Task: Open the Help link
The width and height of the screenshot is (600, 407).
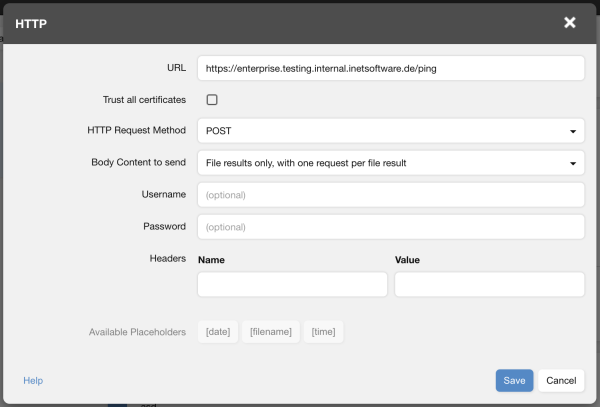Action: click(x=33, y=381)
